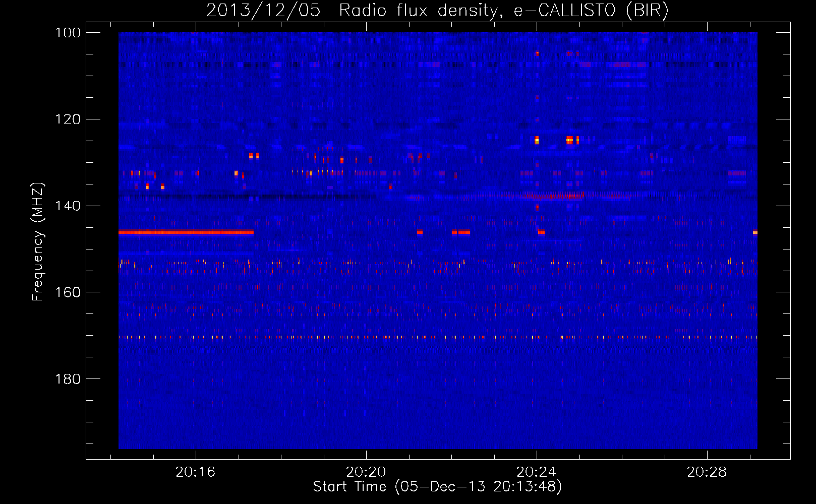The width and height of the screenshot is (816, 504).
Task: Click the 20:16 time tick label
Action: tap(195, 472)
